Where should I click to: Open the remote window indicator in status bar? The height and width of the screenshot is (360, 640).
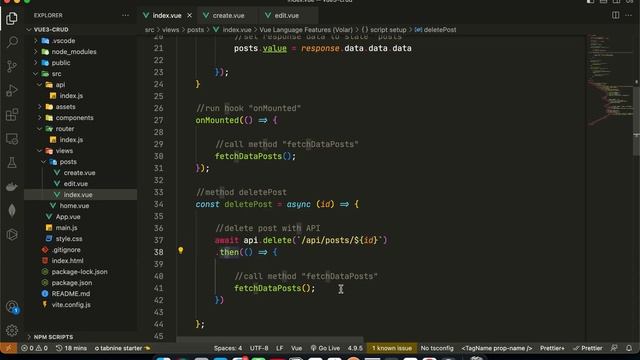tap(9, 348)
